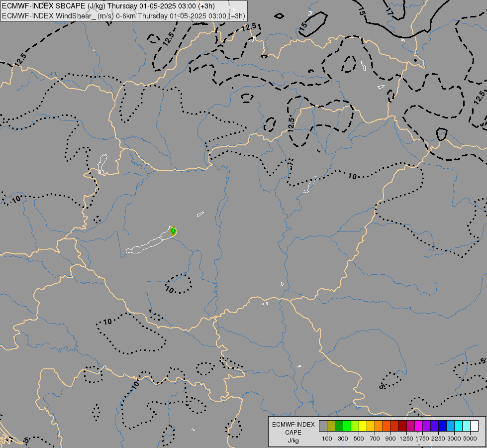Click the SBCAPE title line at top
The width and height of the screenshot is (487, 448).
[x=108, y=6]
